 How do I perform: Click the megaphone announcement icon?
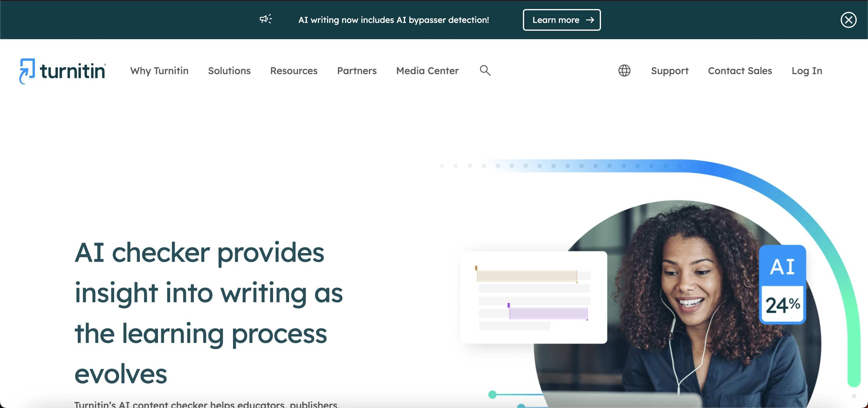(x=266, y=19)
